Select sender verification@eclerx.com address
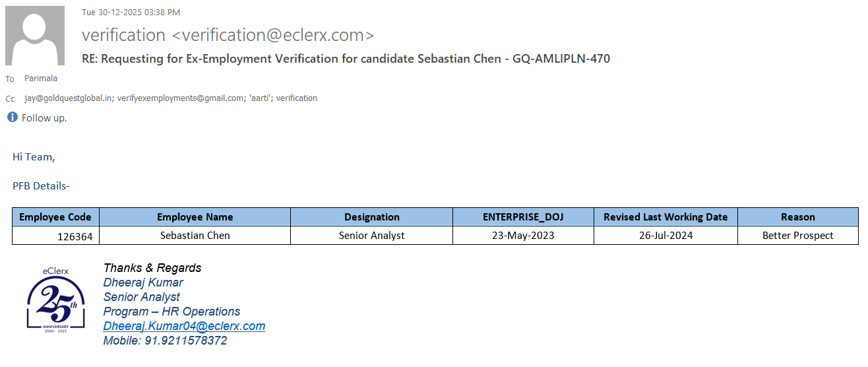 pos(228,35)
